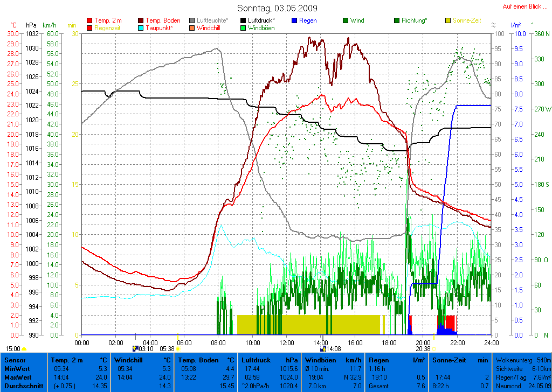The height and width of the screenshot is (392, 552).
Task: Click the dark red Temp. Boden legend square
Action: [141, 20]
